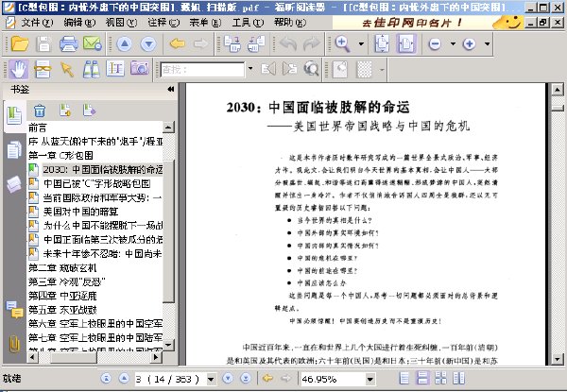The width and height of the screenshot is (567, 392).
Task: Select bookmark 美国对中国的暗算
Action: (80, 212)
